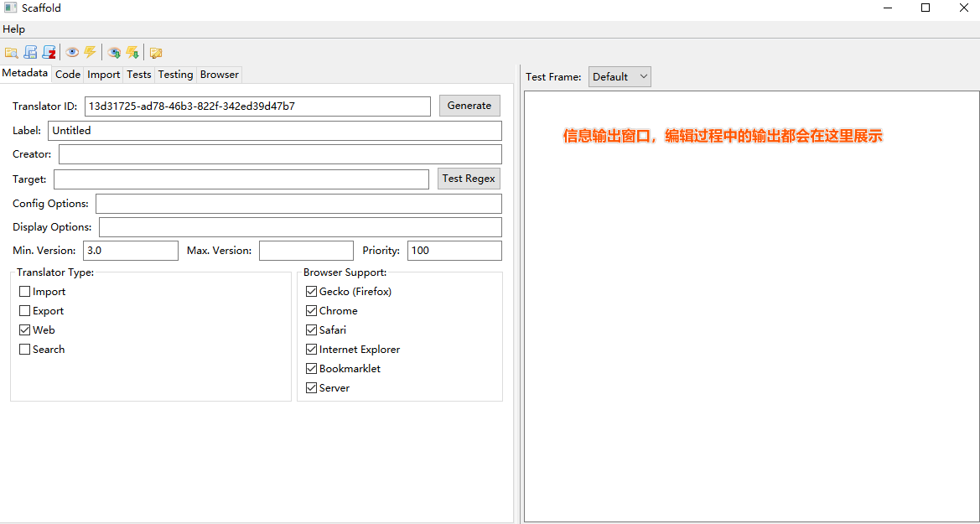Viewport: 980px width, 524px height.
Task: Uncheck the Web translator type
Action: click(24, 329)
